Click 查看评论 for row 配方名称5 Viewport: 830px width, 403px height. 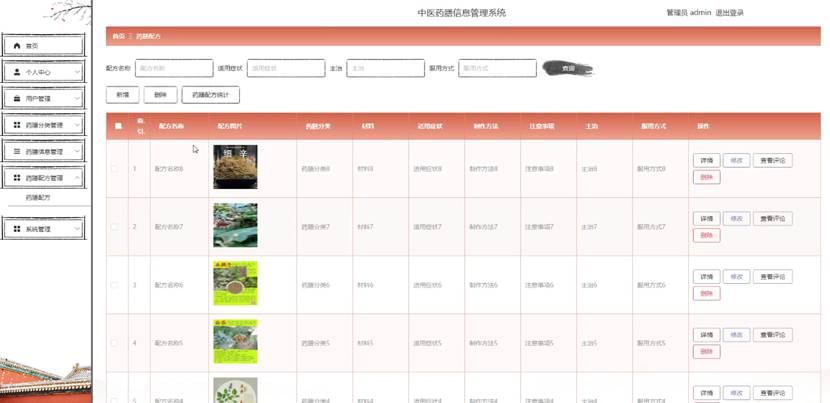[x=773, y=335]
